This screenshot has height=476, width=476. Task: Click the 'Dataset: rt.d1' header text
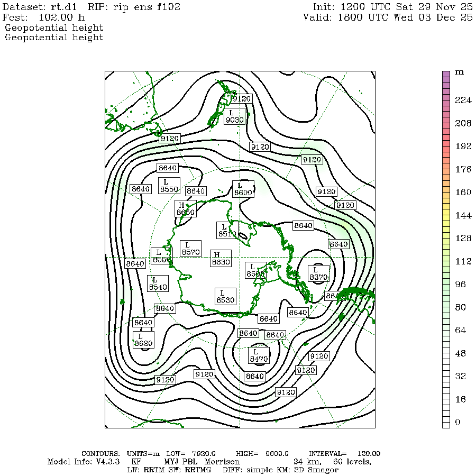pos(40,7)
